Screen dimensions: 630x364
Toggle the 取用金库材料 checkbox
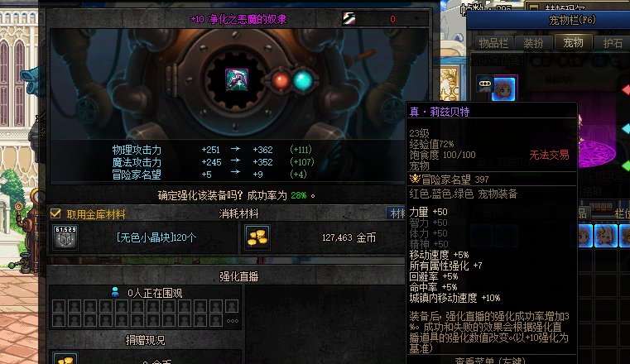[x=55, y=213]
